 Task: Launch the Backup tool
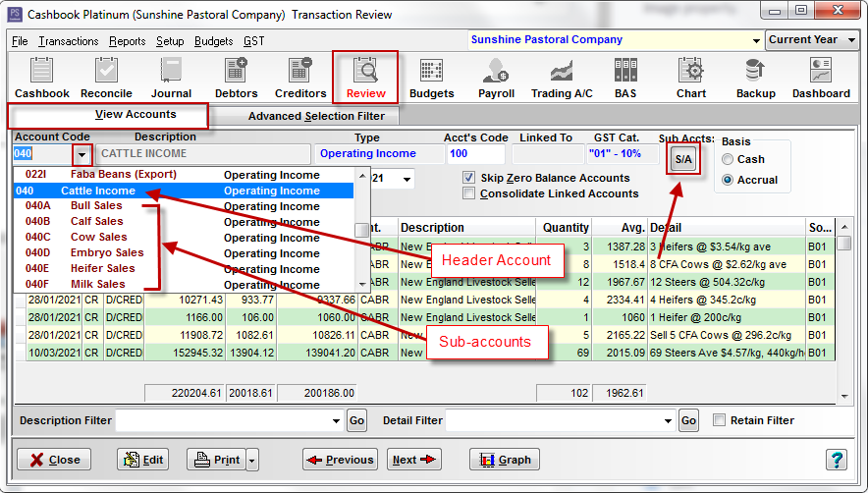click(756, 79)
